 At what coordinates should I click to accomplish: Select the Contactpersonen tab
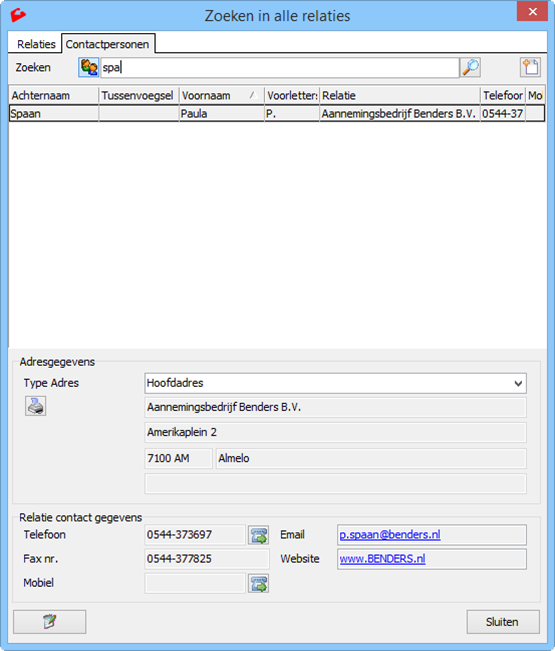click(108, 44)
